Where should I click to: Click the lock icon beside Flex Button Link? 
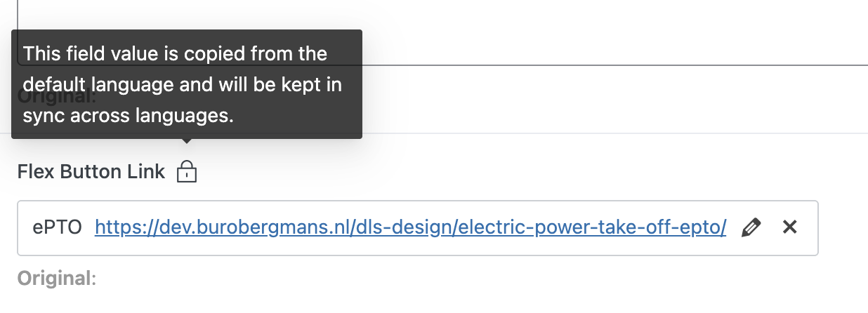(x=186, y=171)
